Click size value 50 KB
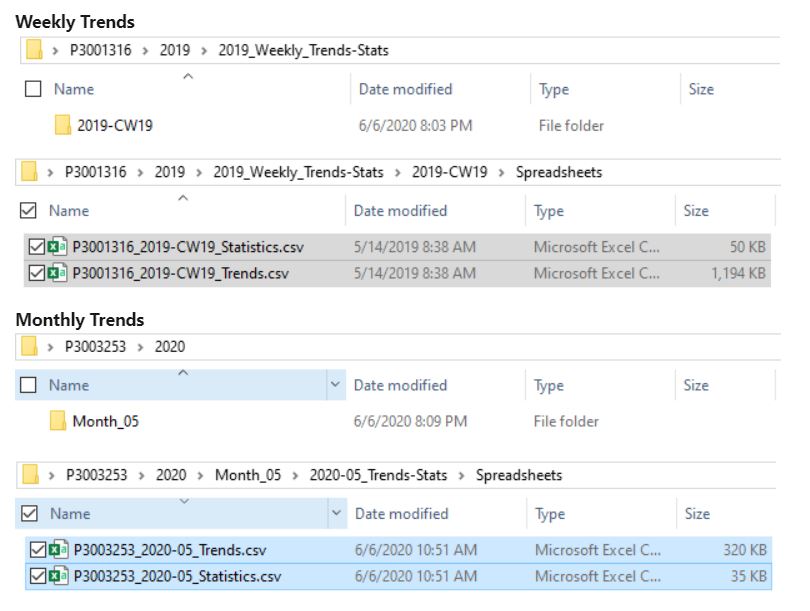Viewport: 810px width, 611px height. click(747, 247)
